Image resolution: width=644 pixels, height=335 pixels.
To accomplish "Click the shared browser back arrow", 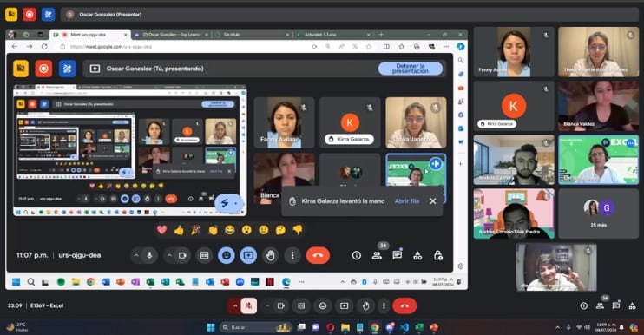I will (x=15, y=47).
